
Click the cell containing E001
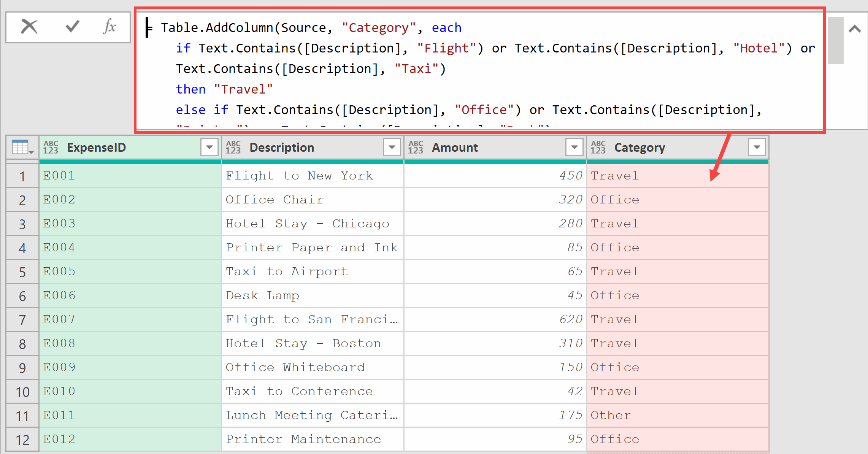click(x=59, y=175)
